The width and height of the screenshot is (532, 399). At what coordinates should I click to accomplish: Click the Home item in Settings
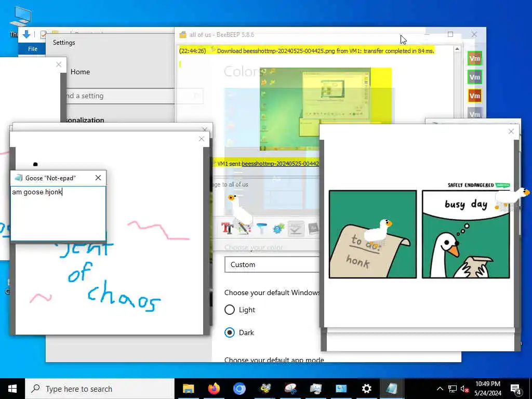(x=80, y=72)
